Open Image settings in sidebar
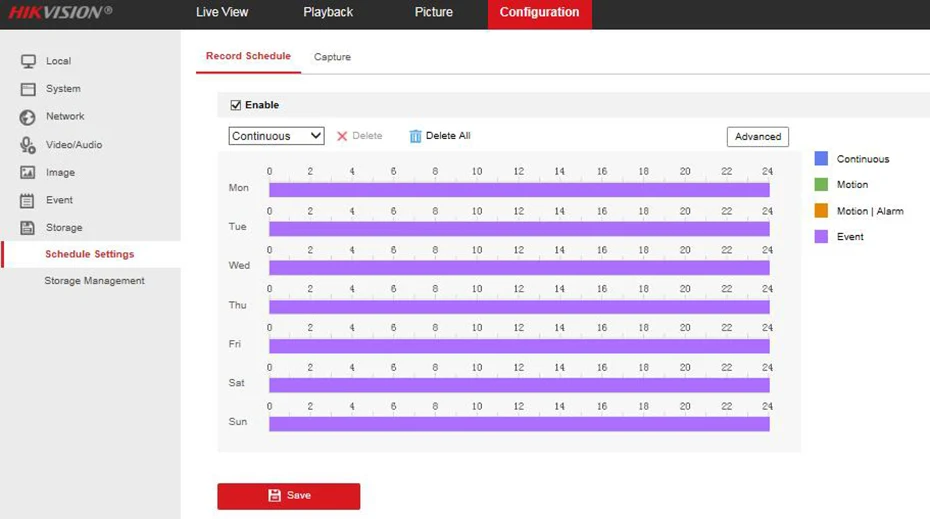This screenshot has height=519, width=930. [x=60, y=173]
